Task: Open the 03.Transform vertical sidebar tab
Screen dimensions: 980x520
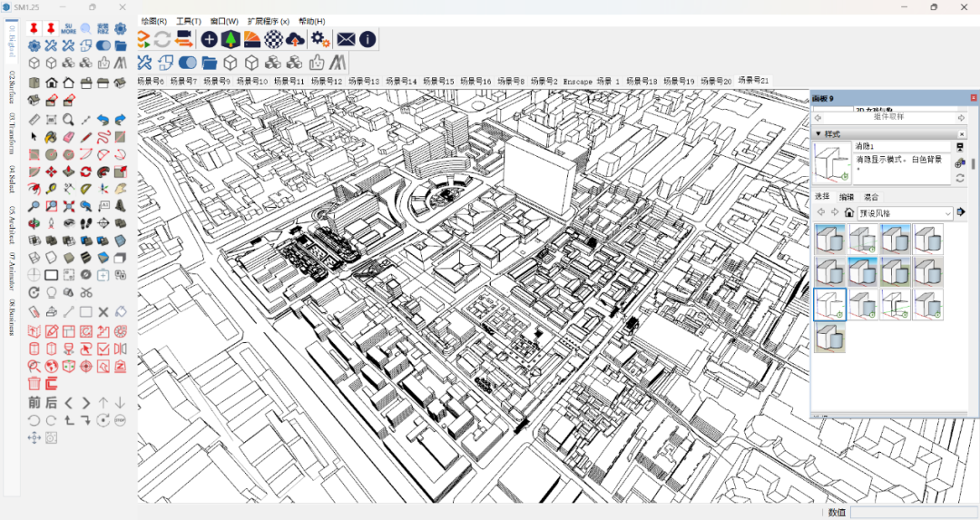Action: point(11,133)
